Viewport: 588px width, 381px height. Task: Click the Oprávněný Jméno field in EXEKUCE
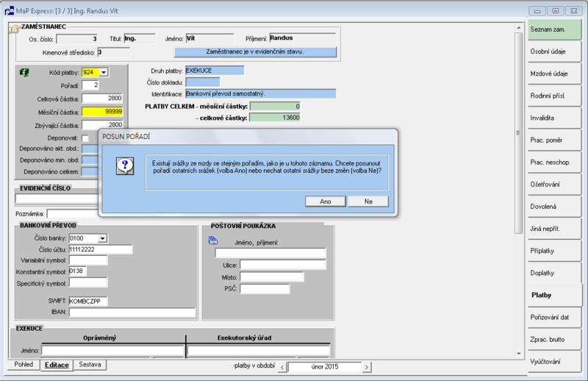point(112,351)
